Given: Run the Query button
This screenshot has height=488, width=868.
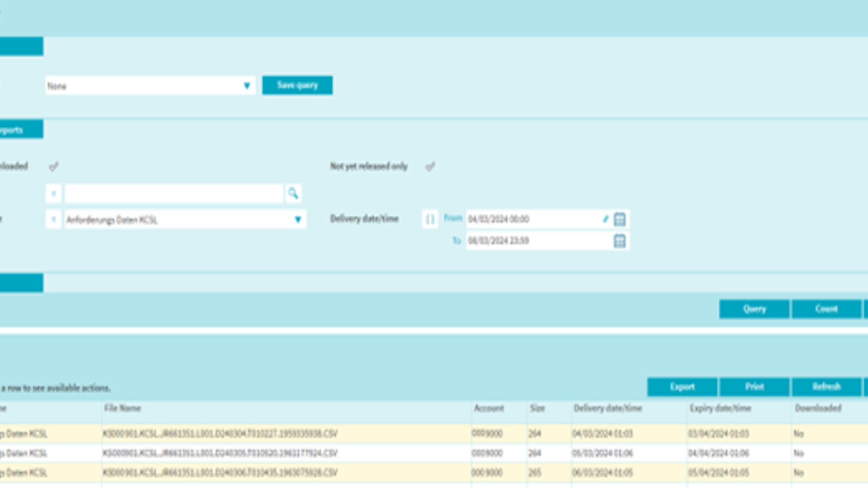Looking at the screenshot, I should click(x=754, y=309).
